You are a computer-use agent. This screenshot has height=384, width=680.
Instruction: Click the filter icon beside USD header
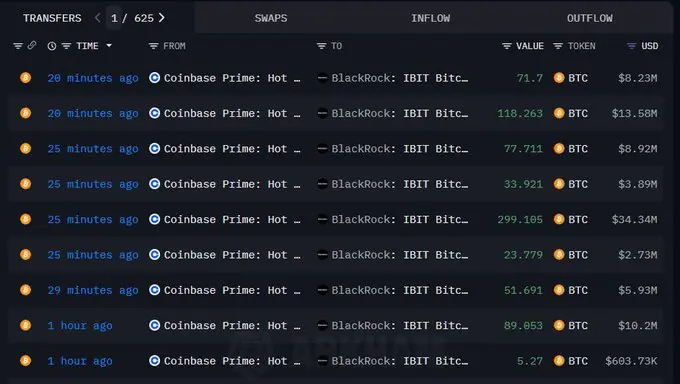(x=631, y=46)
